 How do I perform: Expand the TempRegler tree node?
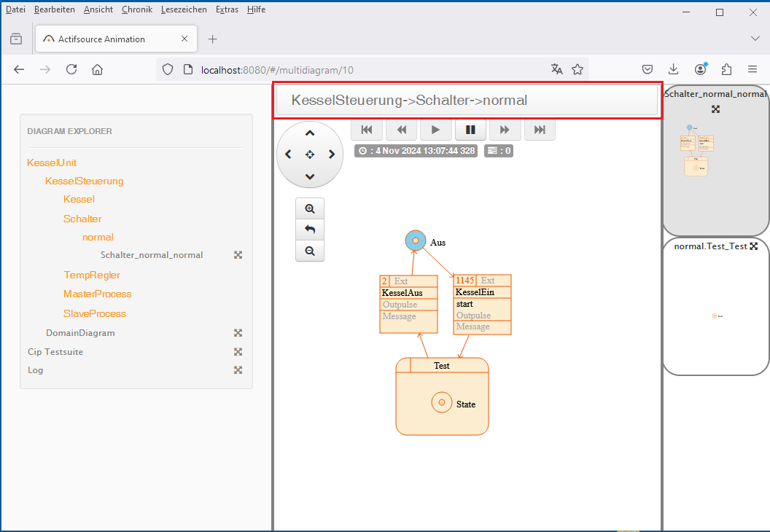tap(92, 275)
